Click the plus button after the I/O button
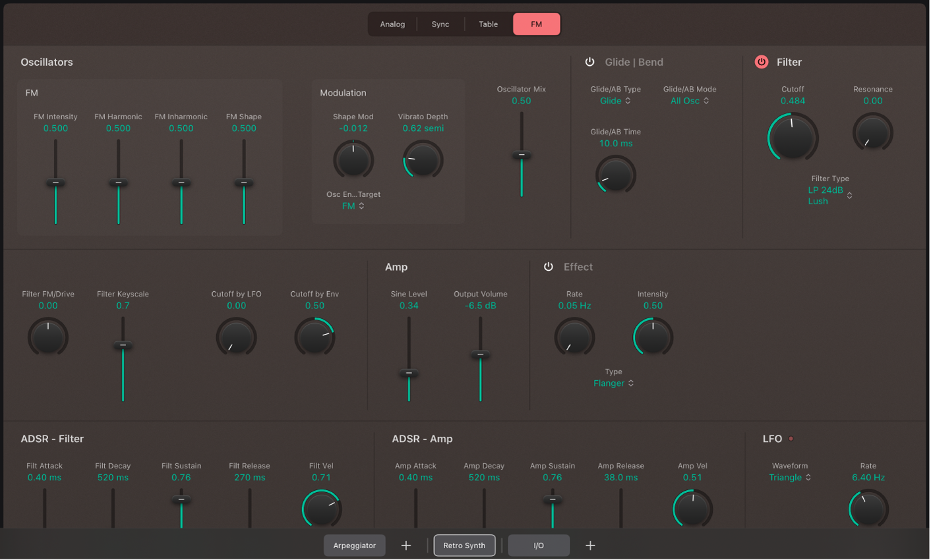Viewport: 931px width, 560px height. click(590, 545)
